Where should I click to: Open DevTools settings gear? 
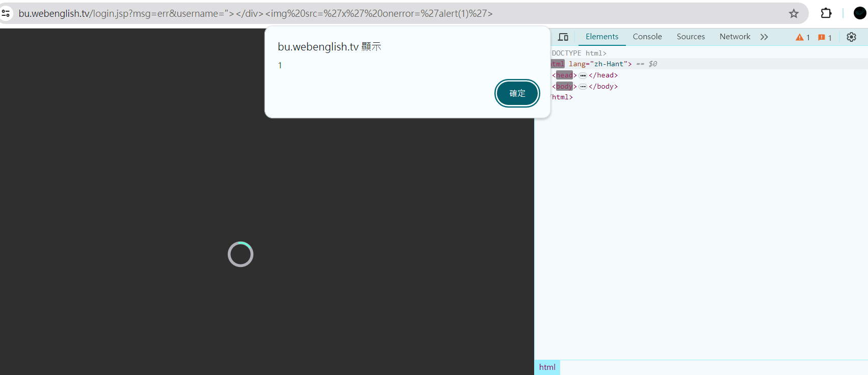click(x=851, y=37)
